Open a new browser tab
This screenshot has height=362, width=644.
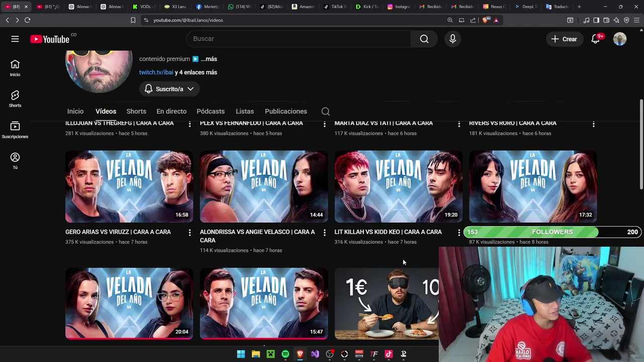tap(579, 7)
